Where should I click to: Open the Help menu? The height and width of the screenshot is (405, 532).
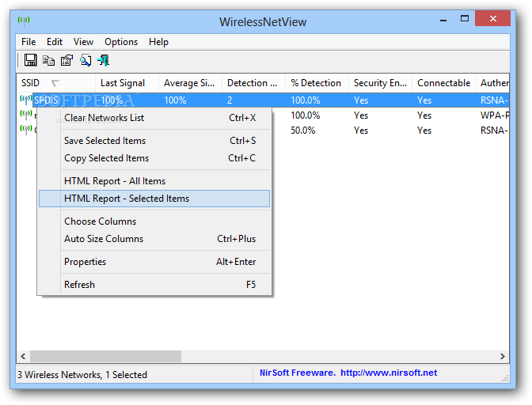point(158,42)
